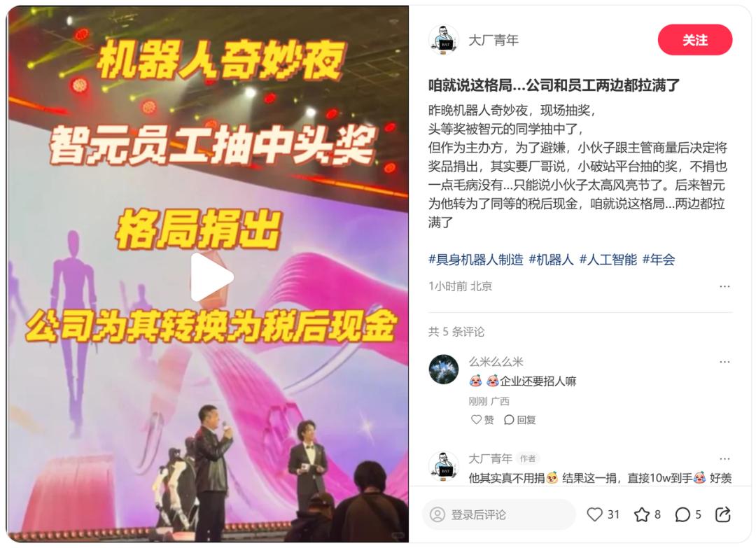Favorite the post with star icon

tap(641, 514)
